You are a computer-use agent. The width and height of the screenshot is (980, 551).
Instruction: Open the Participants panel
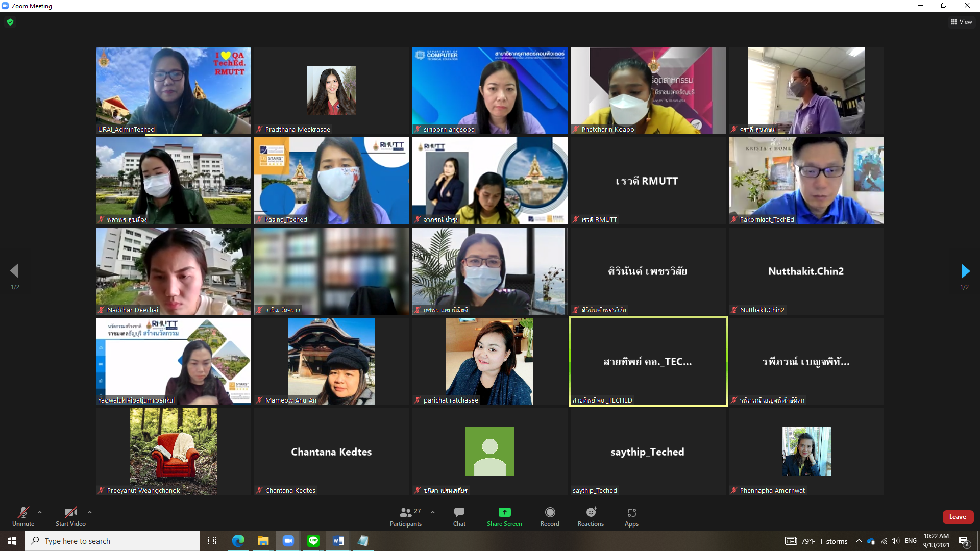pyautogui.click(x=406, y=516)
